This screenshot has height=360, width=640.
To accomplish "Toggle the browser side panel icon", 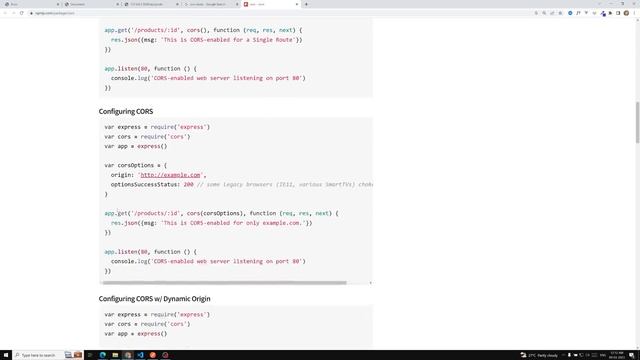I will pos(618,13).
